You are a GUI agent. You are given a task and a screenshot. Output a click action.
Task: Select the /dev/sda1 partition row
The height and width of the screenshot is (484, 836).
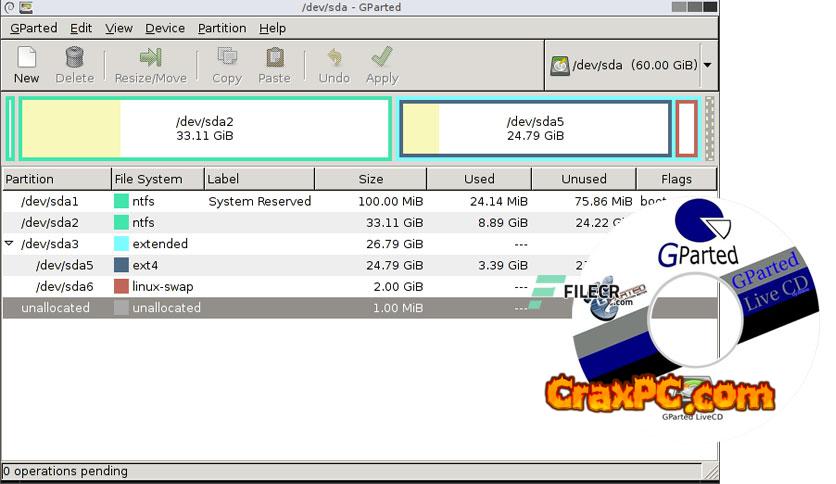pyautogui.click(x=360, y=201)
